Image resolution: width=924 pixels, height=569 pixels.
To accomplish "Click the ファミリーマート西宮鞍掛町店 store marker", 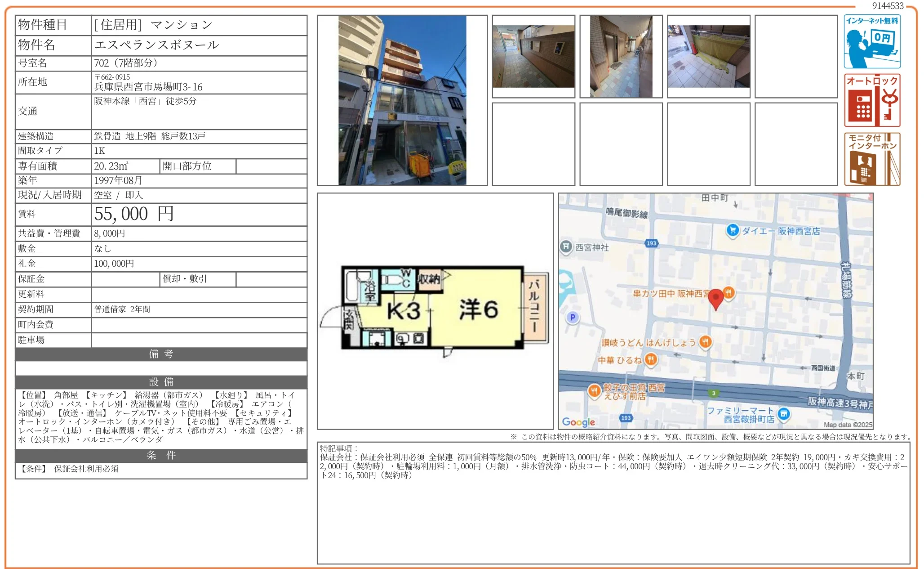I will (x=784, y=414).
